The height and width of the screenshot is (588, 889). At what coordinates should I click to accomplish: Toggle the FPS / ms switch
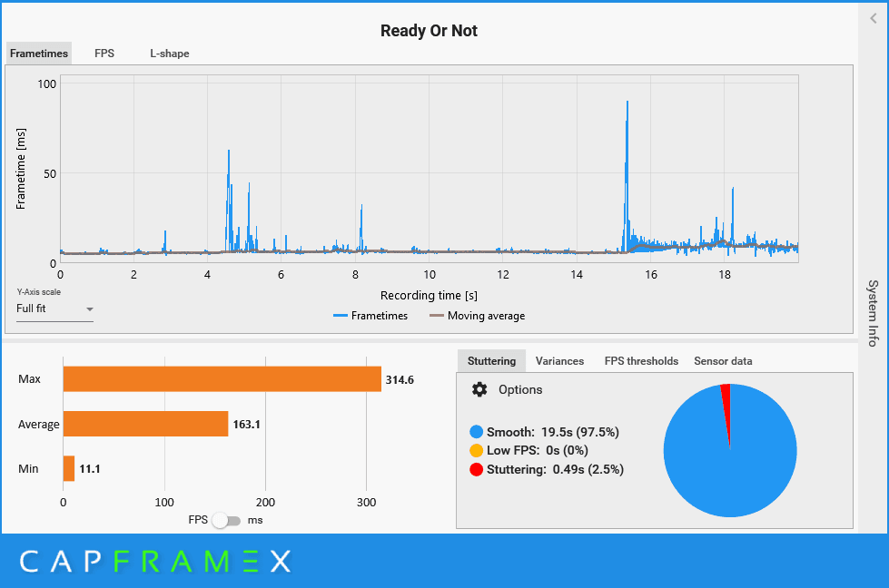[226, 520]
